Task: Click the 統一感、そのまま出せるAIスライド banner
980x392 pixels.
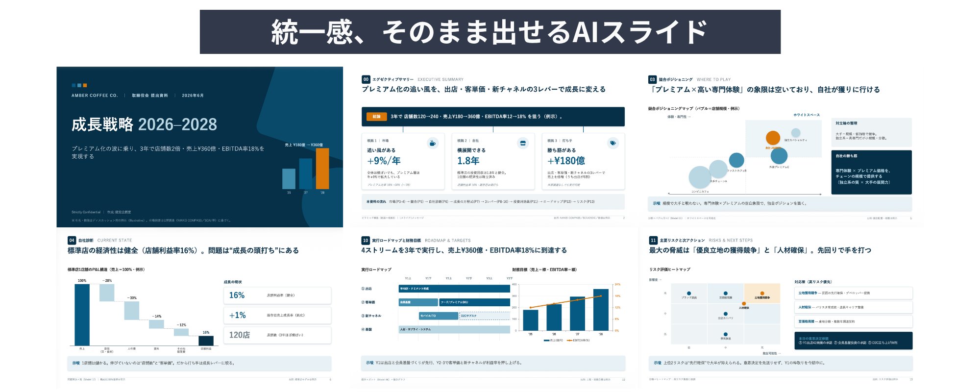Action: [490, 32]
